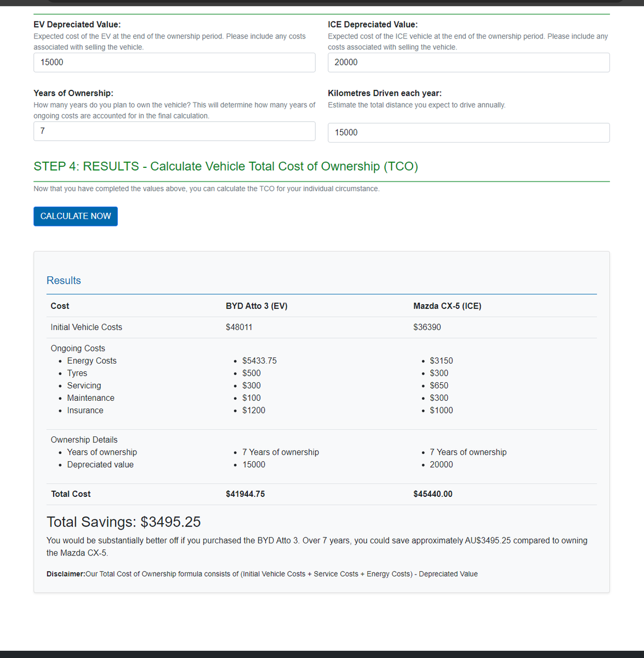Click the Tyres list item label
This screenshot has height=658, width=644.
click(77, 373)
